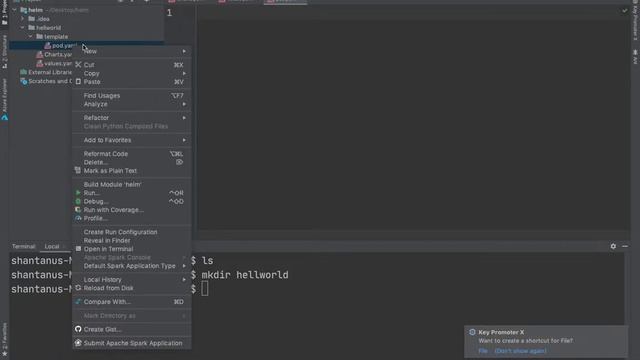Click the Submit Apache Spark Application icon
640x360 pixels.
[x=78, y=343]
